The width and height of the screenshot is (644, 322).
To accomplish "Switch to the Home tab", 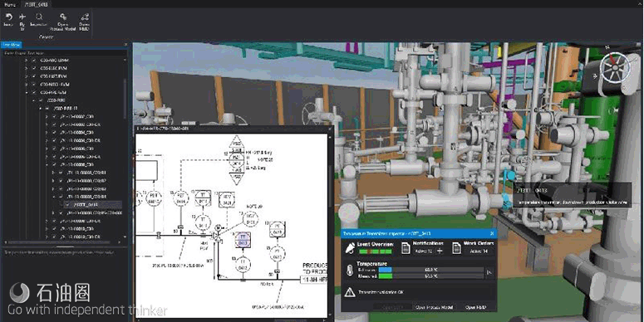I will (10, 4).
